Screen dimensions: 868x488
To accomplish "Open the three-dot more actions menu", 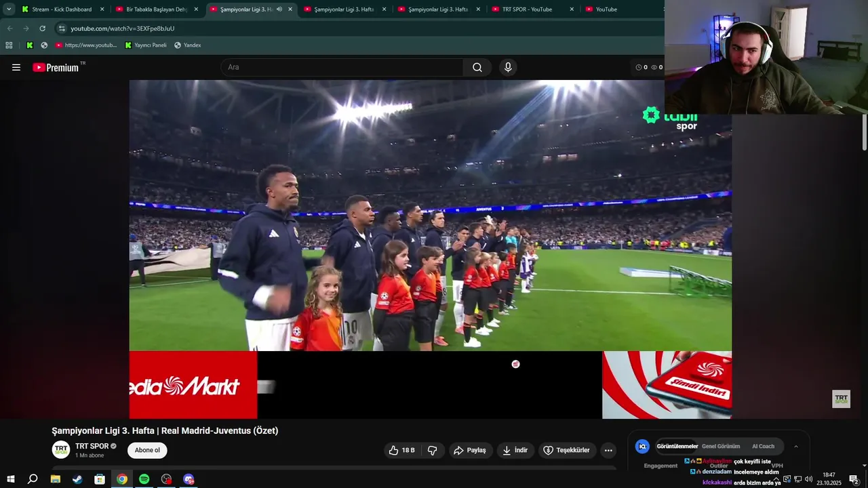I will click(608, 450).
